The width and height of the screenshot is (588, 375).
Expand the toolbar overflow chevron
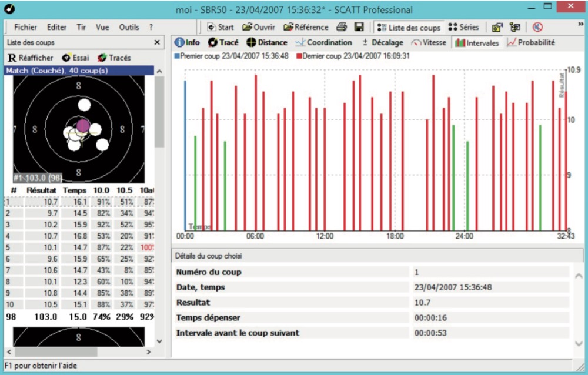581,24
